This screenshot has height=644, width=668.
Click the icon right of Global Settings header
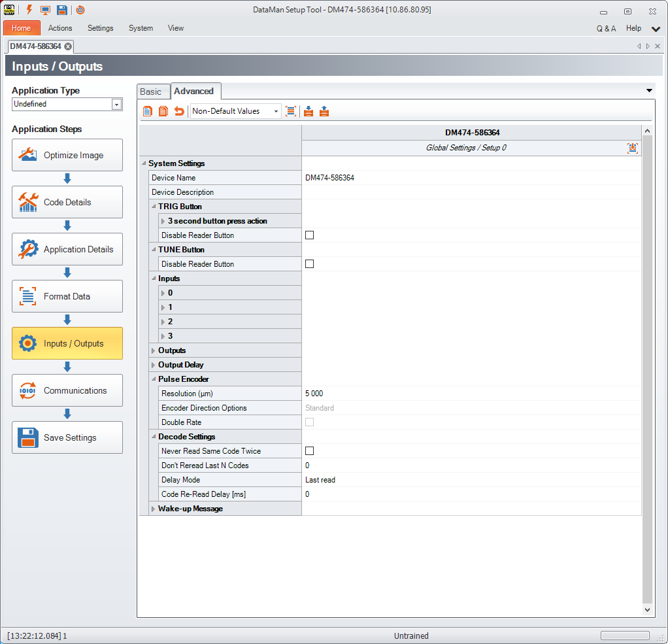(632, 148)
